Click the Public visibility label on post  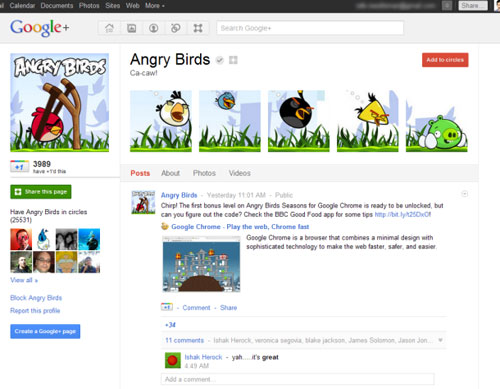284,195
